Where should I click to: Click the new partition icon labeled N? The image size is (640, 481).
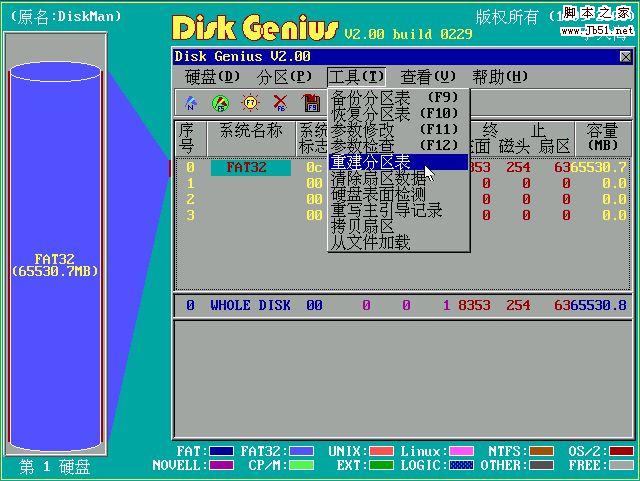[190, 102]
